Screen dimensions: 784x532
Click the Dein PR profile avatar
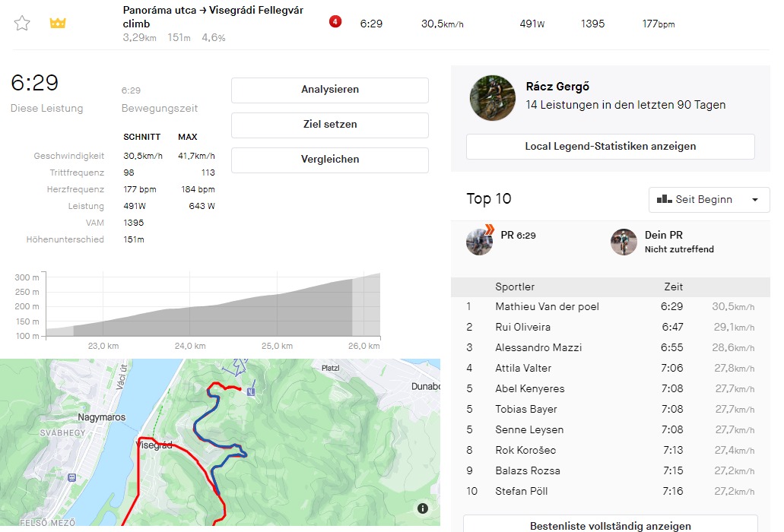[624, 242]
